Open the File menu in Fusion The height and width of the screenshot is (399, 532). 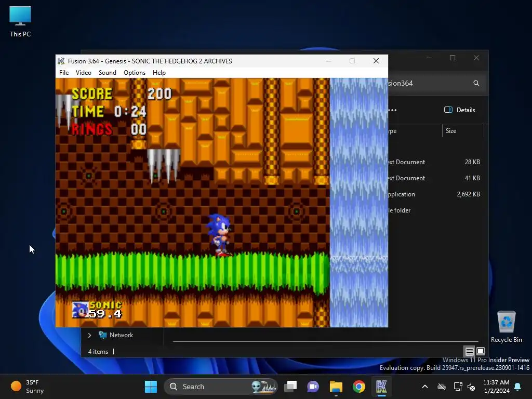coord(64,73)
